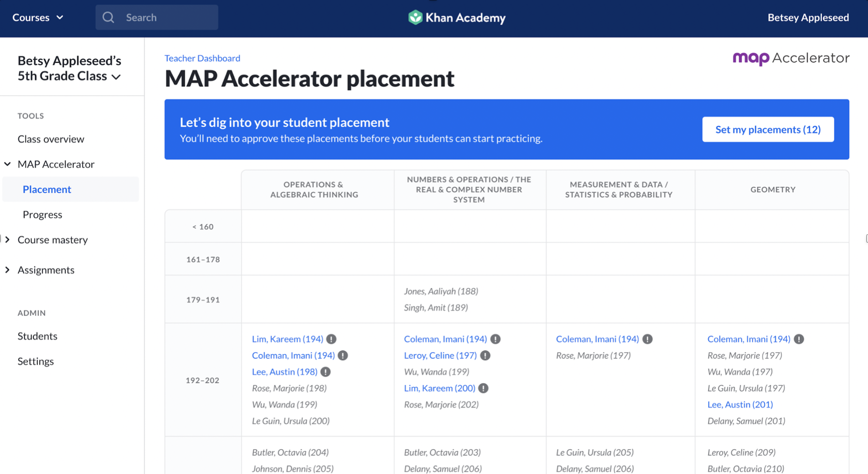Click the Set my placements button

coord(767,129)
